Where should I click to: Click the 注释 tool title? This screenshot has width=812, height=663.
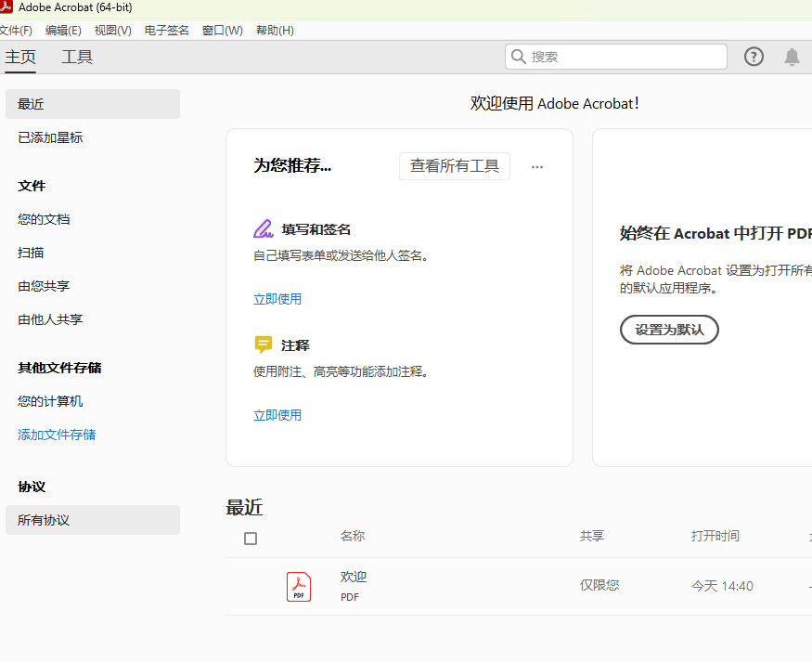pyautogui.click(x=295, y=345)
